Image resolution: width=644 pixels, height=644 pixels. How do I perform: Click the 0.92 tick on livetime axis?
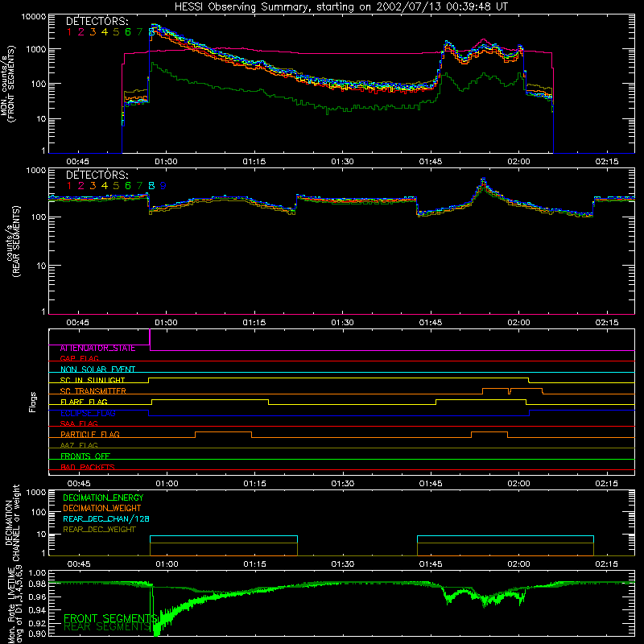pos(37,623)
